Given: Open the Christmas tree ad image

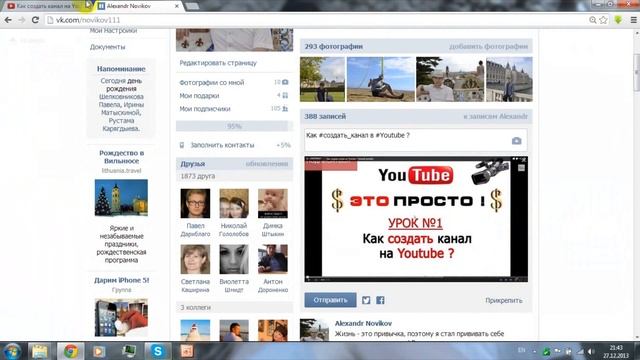Looking at the screenshot, I should [x=121, y=198].
